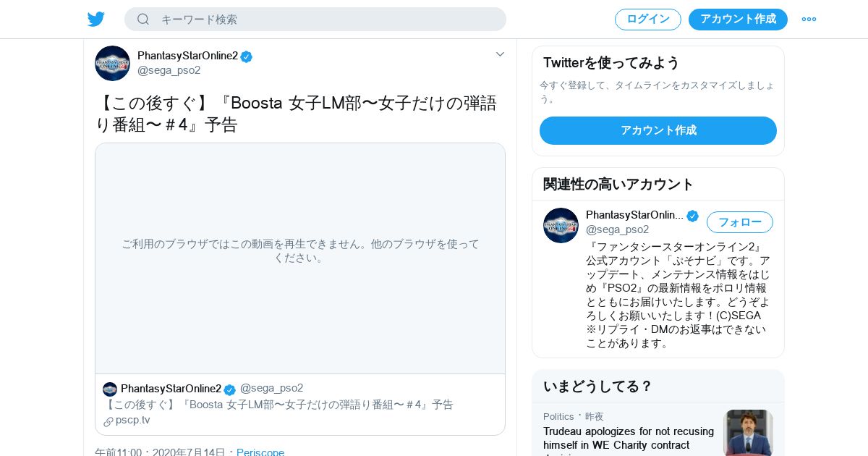Viewport: 868px width, 456px height.
Task: Click the tweet title inside the video card
Action: [x=278, y=405]
